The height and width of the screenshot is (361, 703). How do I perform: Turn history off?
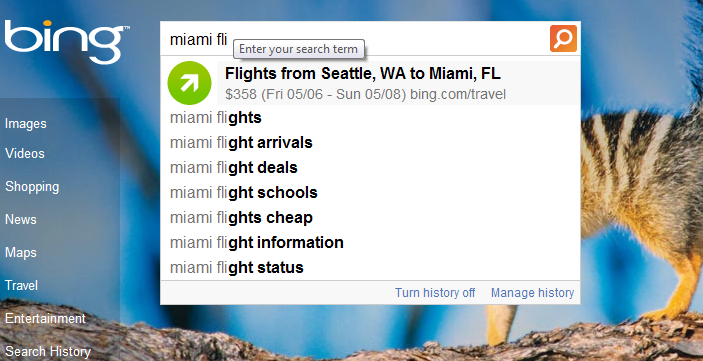tap(435, 293)
